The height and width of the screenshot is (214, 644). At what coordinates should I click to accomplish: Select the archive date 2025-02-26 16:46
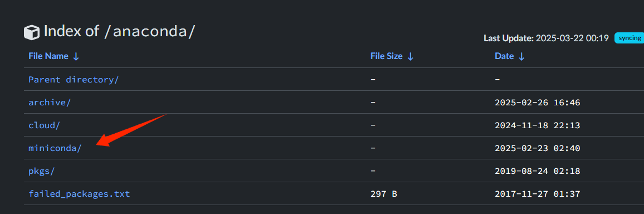(537, 103)
